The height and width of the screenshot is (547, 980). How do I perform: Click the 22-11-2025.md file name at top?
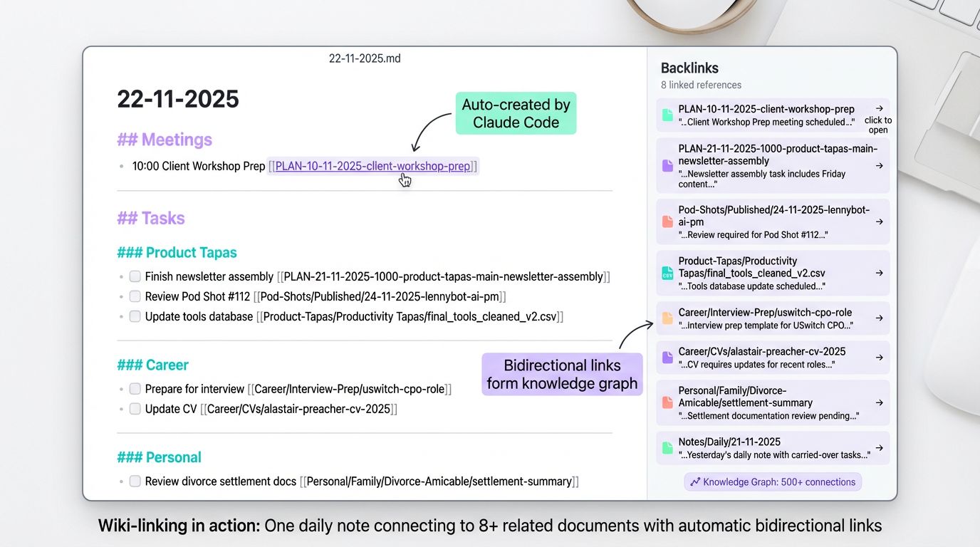click(365, 58)
